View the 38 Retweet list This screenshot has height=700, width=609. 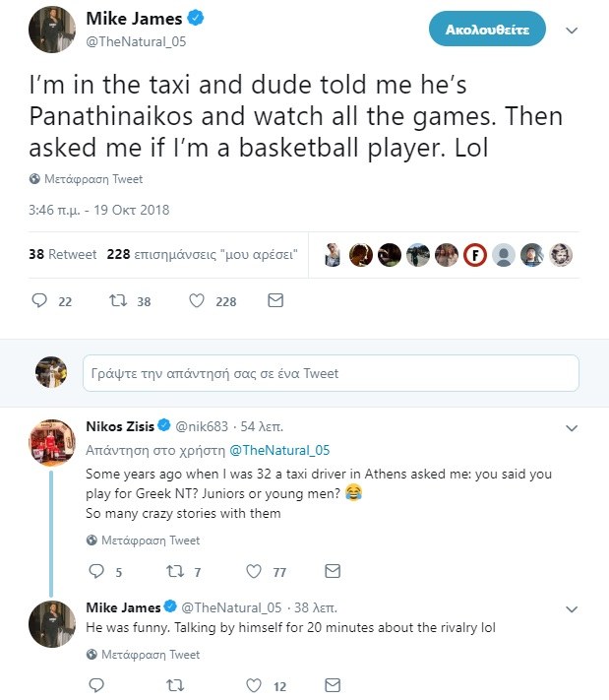click(63, 254)
